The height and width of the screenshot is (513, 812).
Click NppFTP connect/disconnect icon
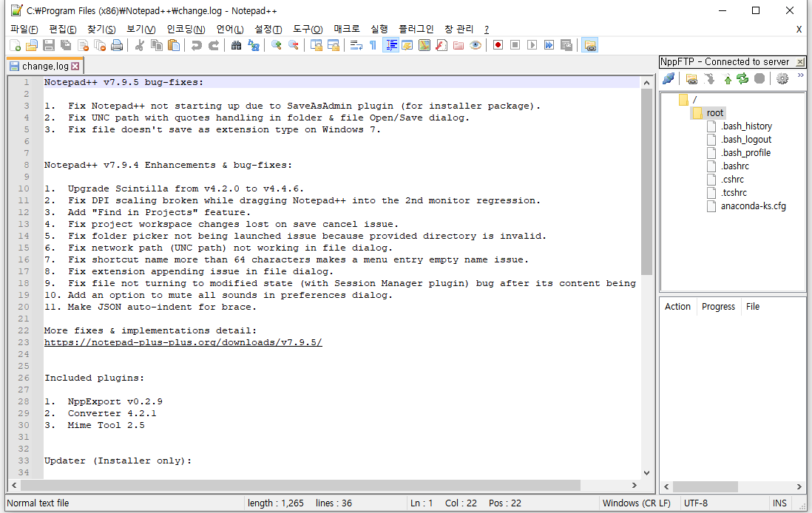[669, 78]
